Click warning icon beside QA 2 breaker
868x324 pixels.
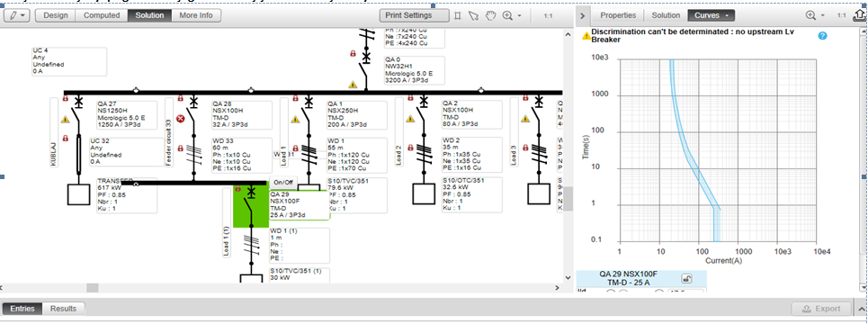click(x=410, y=119)
